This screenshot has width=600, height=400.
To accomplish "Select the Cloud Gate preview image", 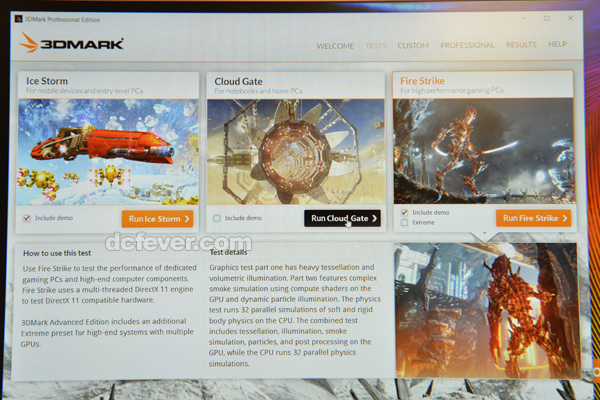I will tap(296, 152).
